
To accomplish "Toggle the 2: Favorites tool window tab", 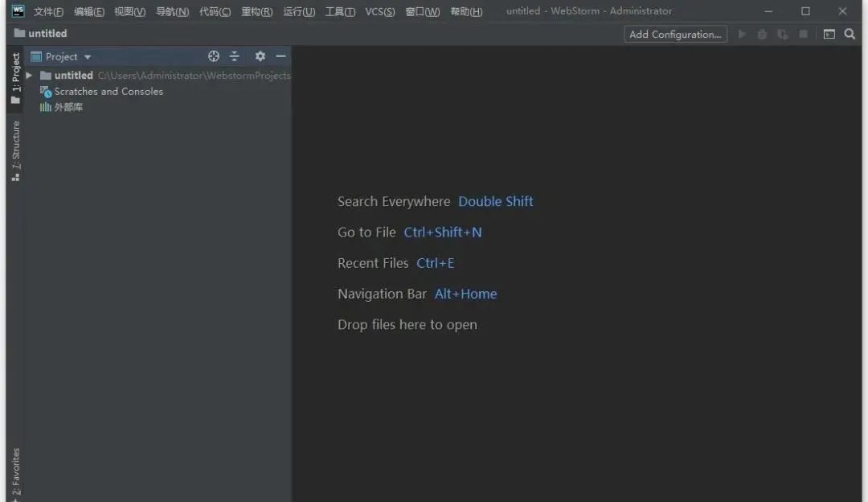I will [15, 473].
